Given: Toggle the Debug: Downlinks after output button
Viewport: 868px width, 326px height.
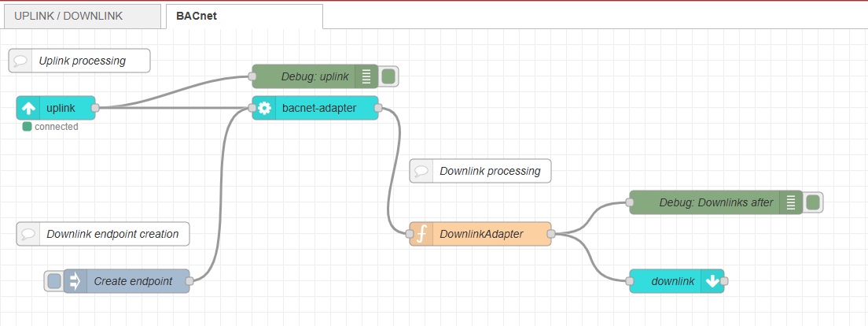Looking at the screenshot, I should click(x=813, y=202).
